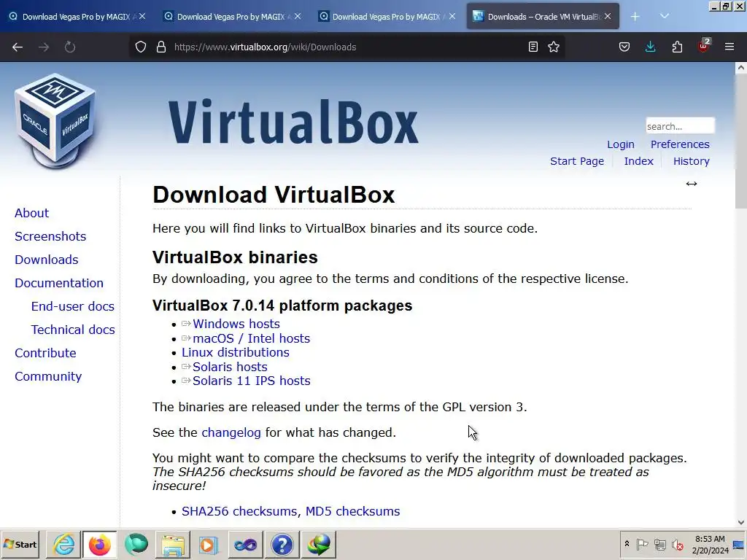Open the Login link
This screenshot has width=747, height=560.
coord(620,144)
